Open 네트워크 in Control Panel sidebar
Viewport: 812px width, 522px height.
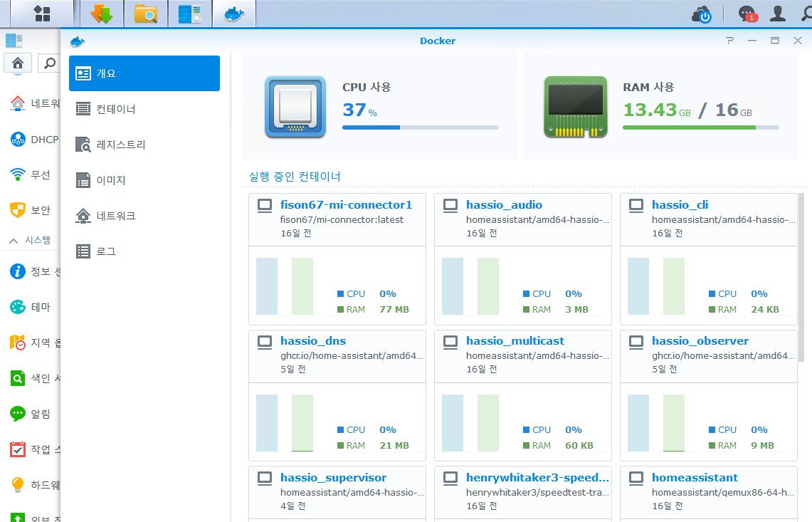pos(35,104)
